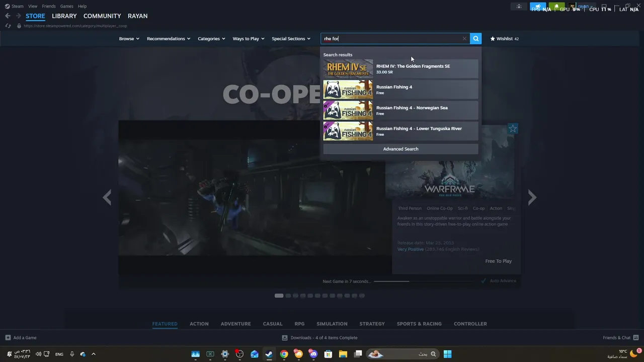Open Google Chrome from taskbar
Screen dimensions: 644x362
click(x=284, y=354)
